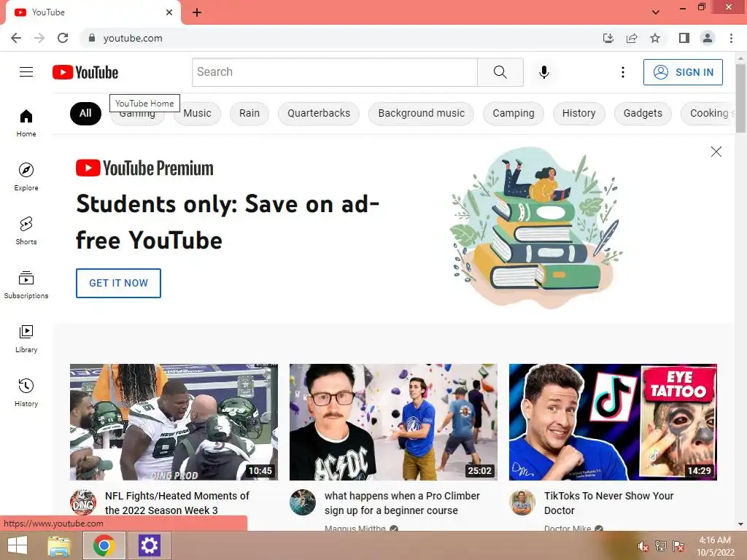
Task: Click the share page icon
Action: pyautogui.click(x=632, y=38)
